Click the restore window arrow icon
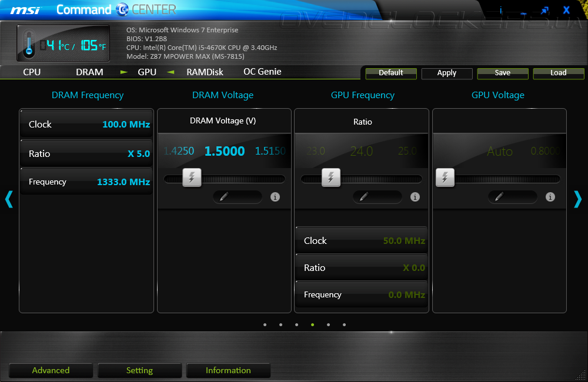This screenshot has width=588, height=382. coord(544,11)
